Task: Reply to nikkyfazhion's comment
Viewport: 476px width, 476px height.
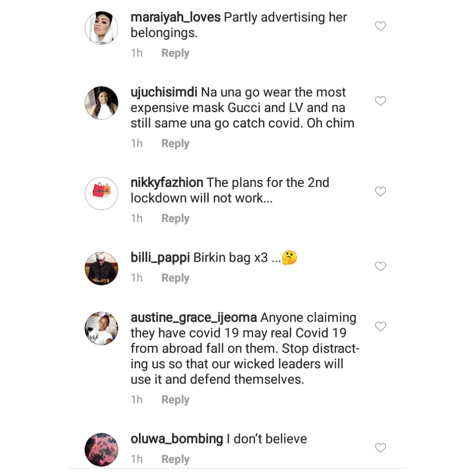Action: pyautogui.click(x=175, y=218)
